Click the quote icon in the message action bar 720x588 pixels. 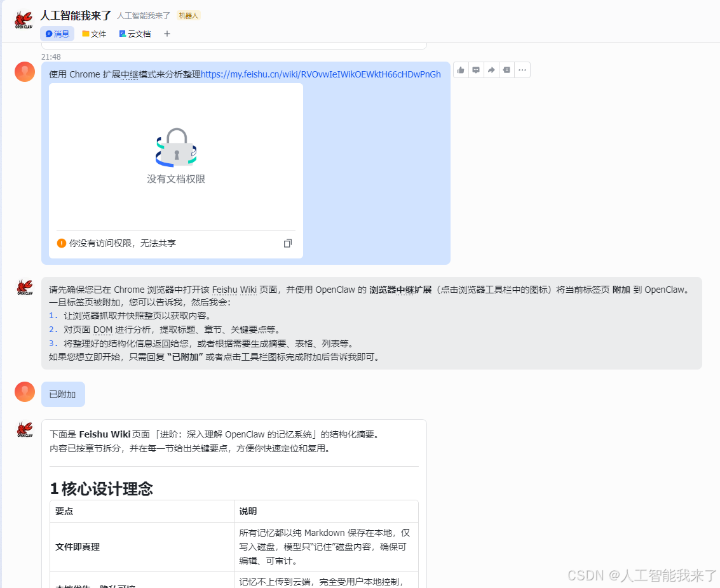coord(506,70)
